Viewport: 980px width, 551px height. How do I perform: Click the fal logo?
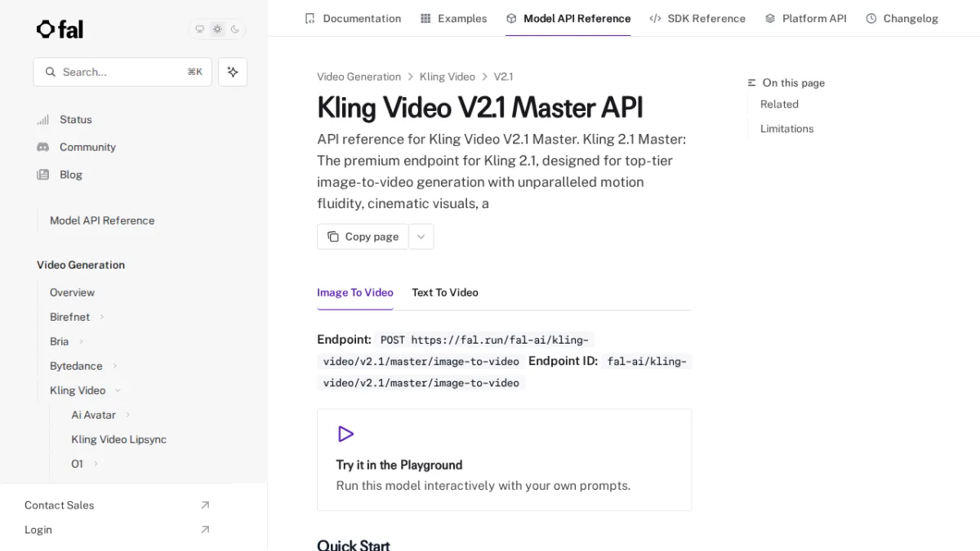60,29
